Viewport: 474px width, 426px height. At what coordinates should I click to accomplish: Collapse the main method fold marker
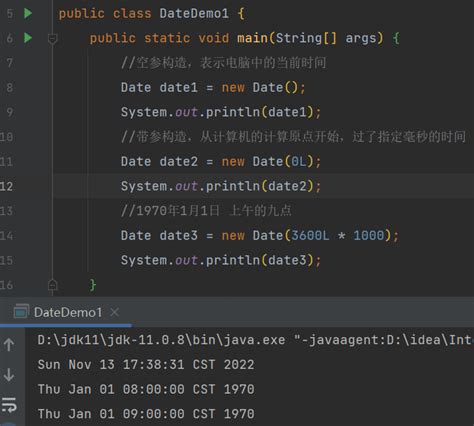(x=53, y=39)
